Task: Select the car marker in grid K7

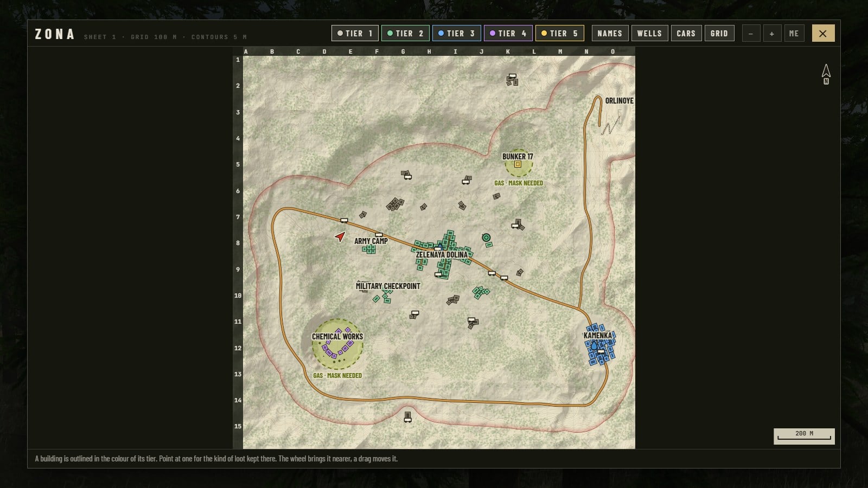Action: click(x=515, y=226)
